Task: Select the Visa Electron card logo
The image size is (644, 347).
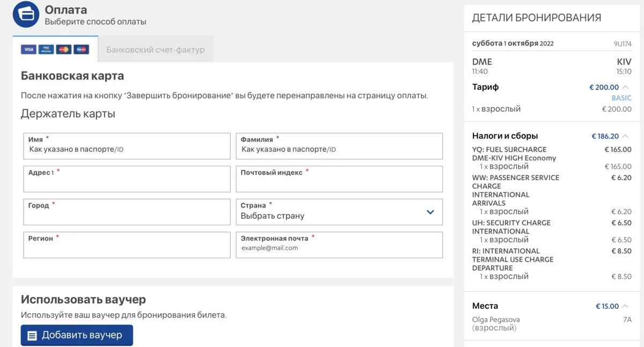Action: click(x=46, y=49)
